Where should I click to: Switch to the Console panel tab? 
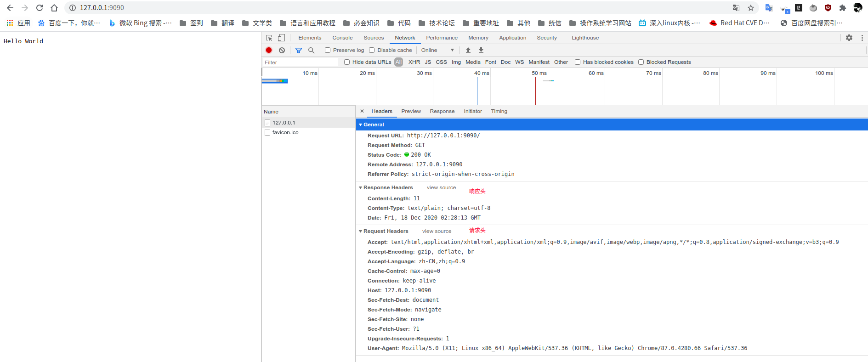pyautogui.click(x=342, y=38)
